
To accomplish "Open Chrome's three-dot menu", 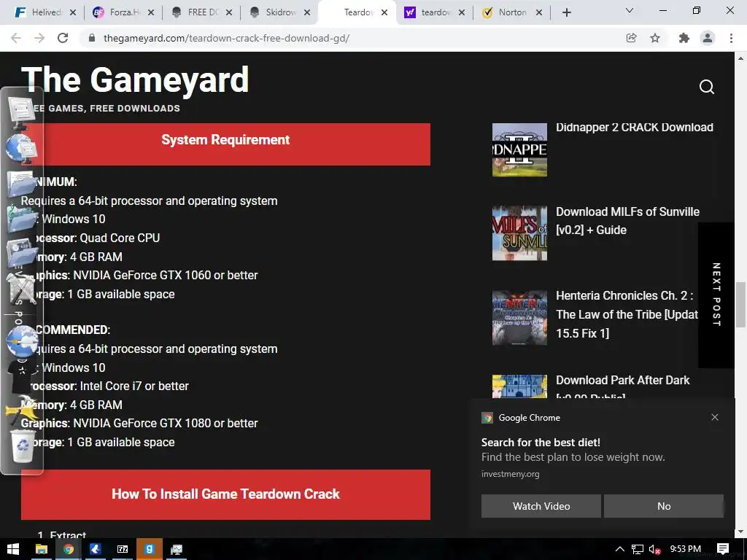I will 731,38.
